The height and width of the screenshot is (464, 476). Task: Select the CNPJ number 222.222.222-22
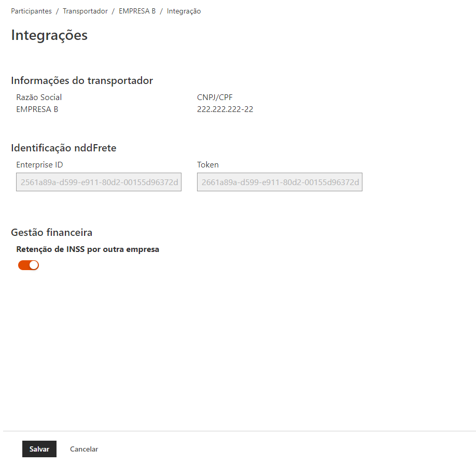click(x=225, y=109)
